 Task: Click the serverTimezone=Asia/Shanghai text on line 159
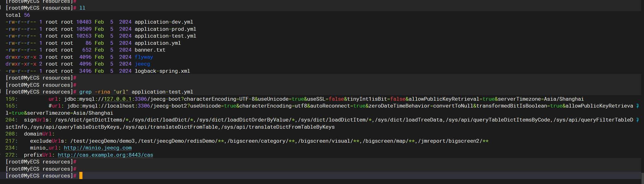pos(541,99)
